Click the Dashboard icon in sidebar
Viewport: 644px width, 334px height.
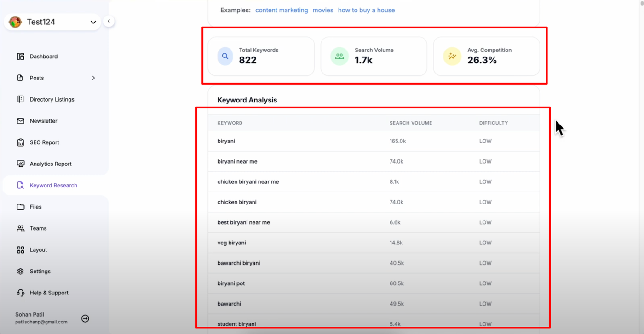[x=21, y=57]
